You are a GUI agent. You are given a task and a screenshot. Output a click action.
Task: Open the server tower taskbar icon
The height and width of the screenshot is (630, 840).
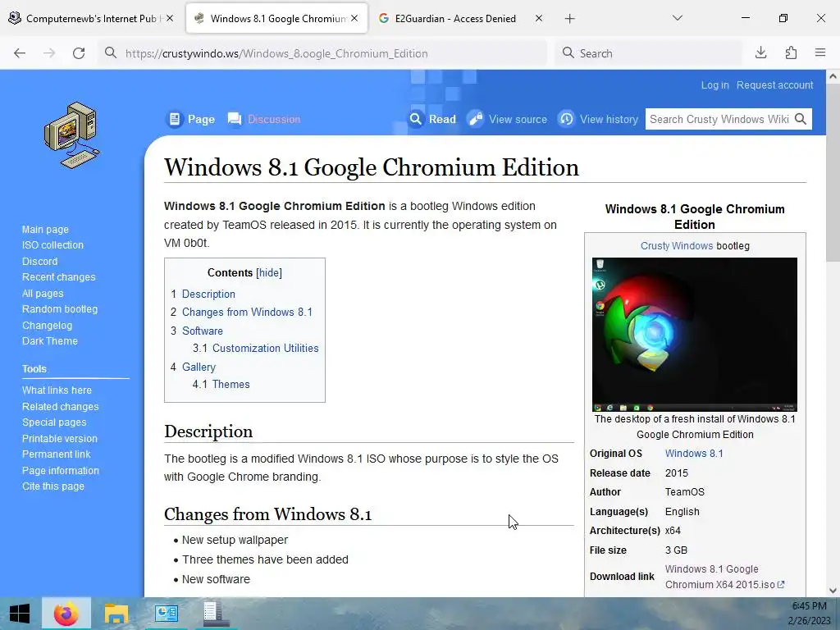216,614
